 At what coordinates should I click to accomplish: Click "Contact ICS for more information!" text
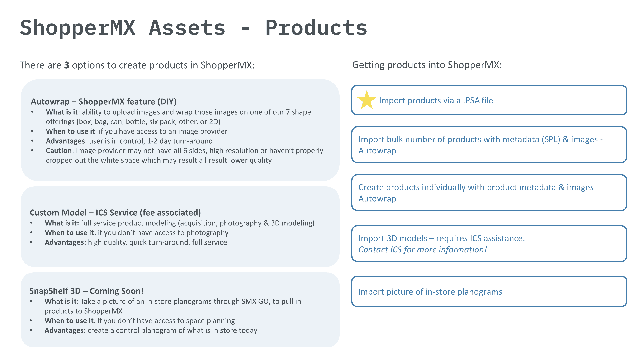422,250
